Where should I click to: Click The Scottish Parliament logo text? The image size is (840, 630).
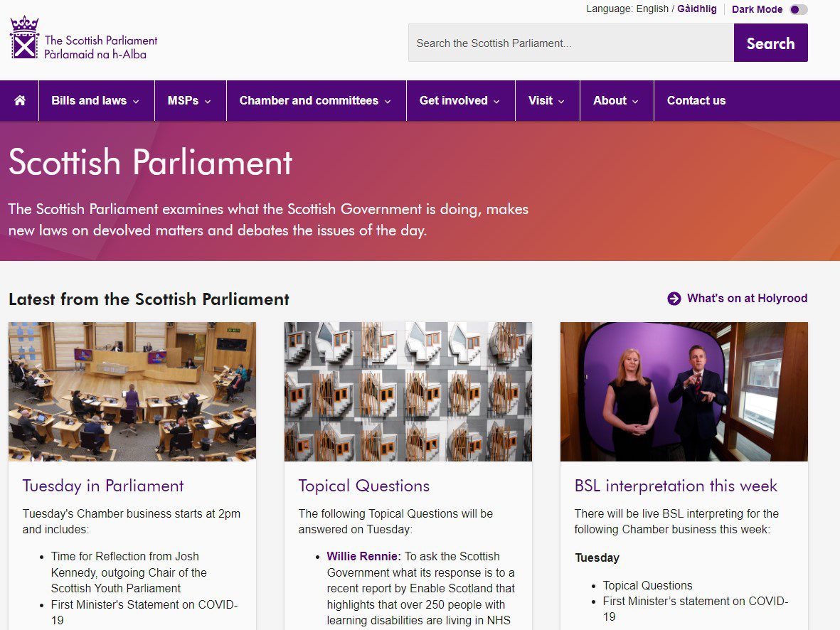(x=101, y=47)
